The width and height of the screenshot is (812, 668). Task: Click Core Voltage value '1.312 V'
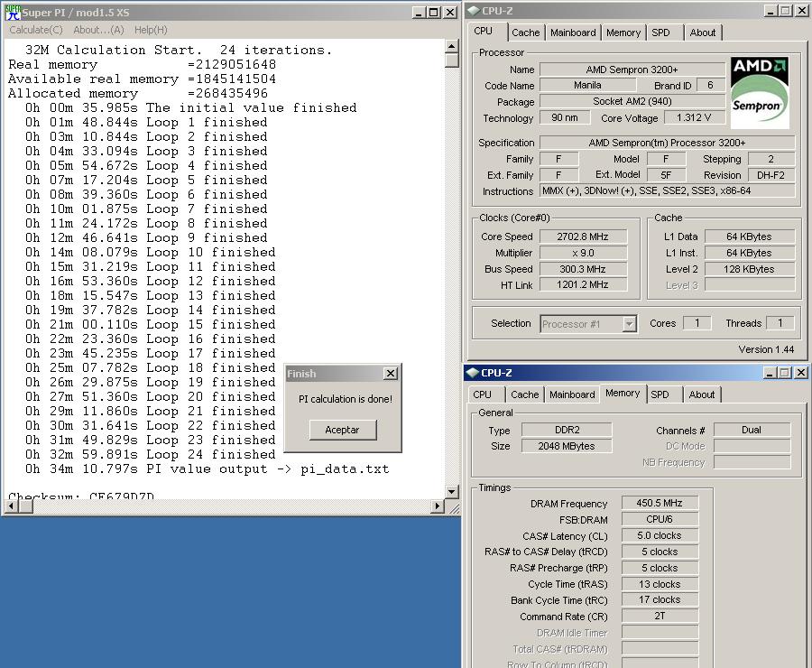[x=694, y=117]
